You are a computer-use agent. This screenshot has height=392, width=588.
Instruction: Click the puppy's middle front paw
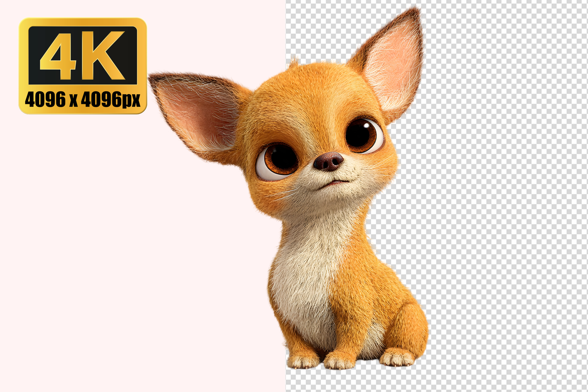pyautogui.click(x=339, y=361)
